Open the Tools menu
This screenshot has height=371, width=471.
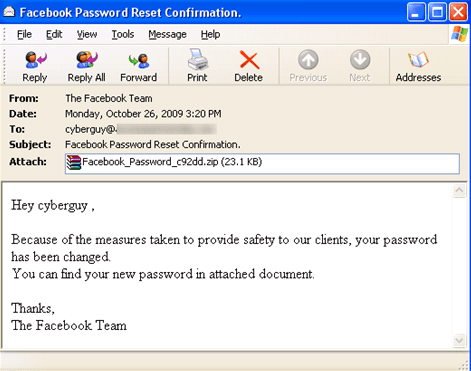(123, 34)
